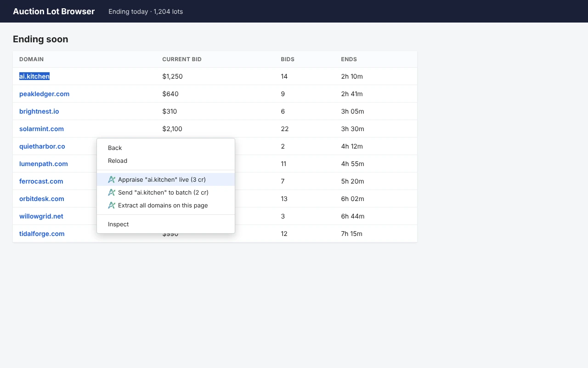The height and width of the screenshot is (368, 588).
Task: Click the $2,100 bid for solarmint.com
Action: [x=172, y=129]
